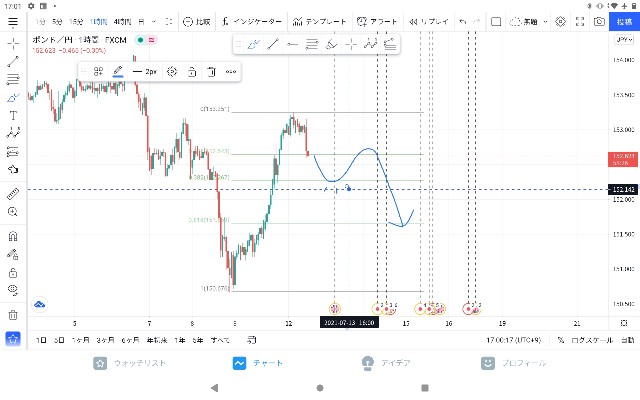Open the favorites star toolbar button

tap(13, 338)
